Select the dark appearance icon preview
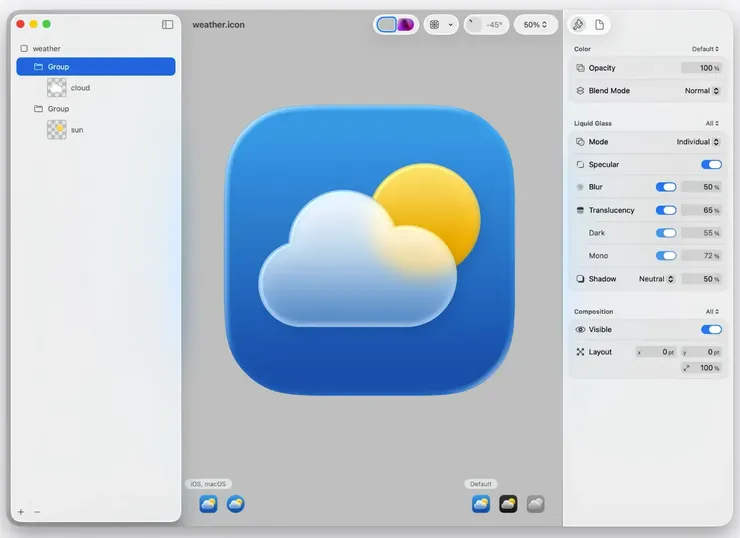 [508, 504]
